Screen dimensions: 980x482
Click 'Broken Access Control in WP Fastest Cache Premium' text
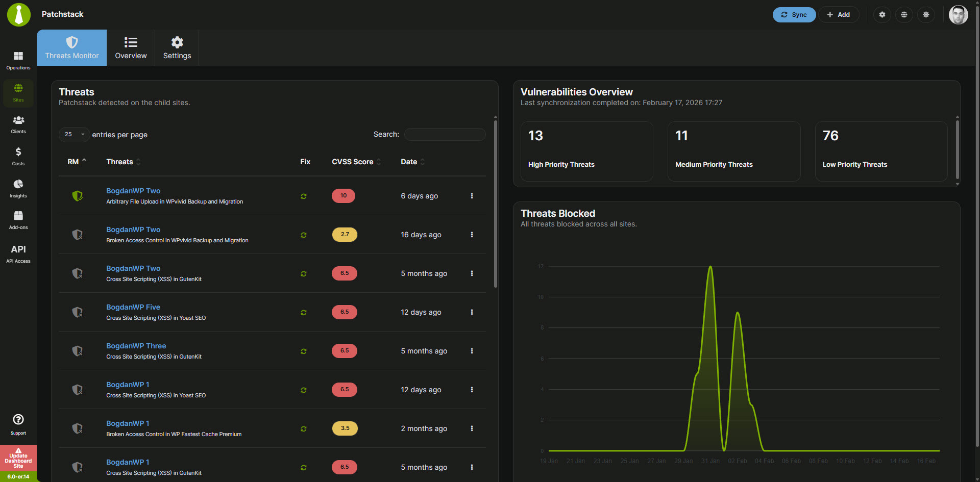[x=174, y=435]
